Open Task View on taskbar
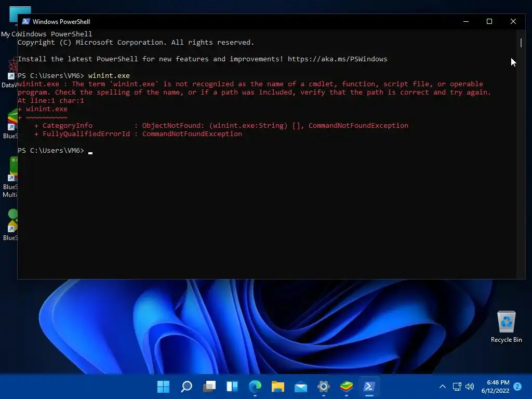532x399 pixels. [209, 387]
